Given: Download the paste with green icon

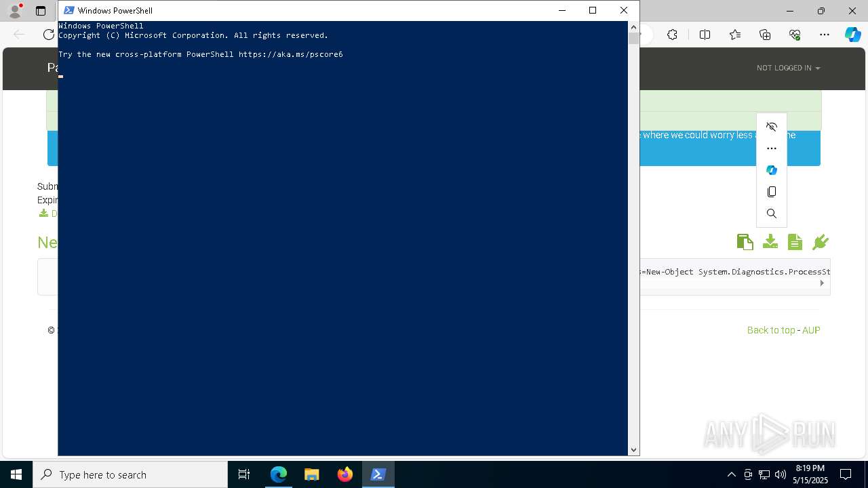Looking at the screenshot, I should pos(770,242).
